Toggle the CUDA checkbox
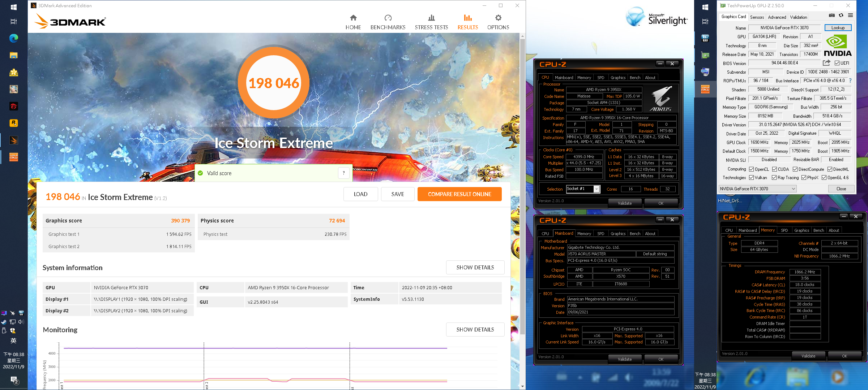 [x=775, y=169]
